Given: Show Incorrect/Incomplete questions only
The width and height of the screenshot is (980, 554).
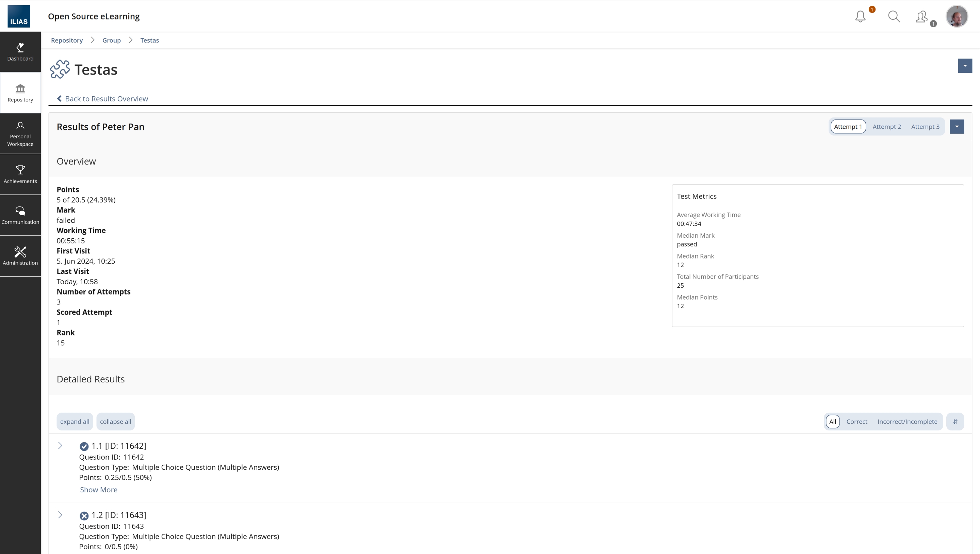Looking at the screenshot, I should [x=907, y=422].
